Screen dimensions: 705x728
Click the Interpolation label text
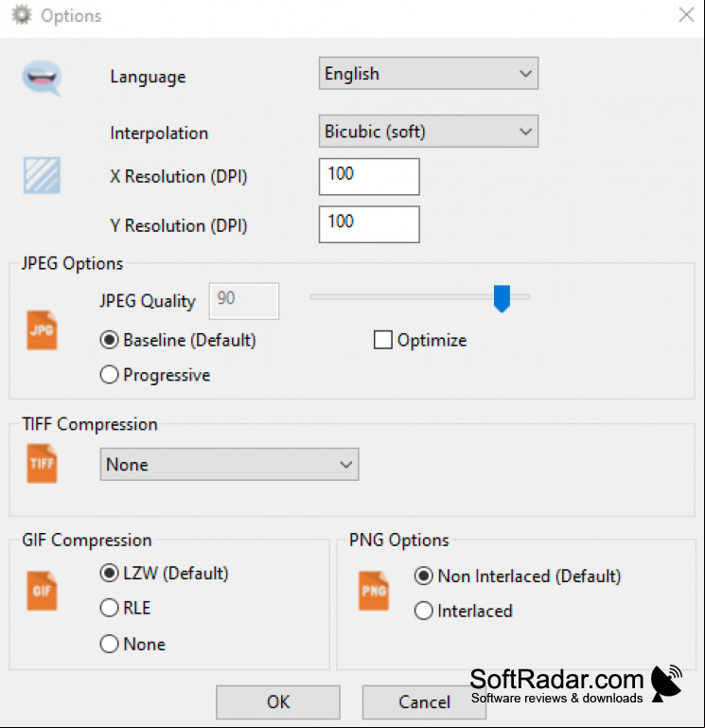(159, 133)
